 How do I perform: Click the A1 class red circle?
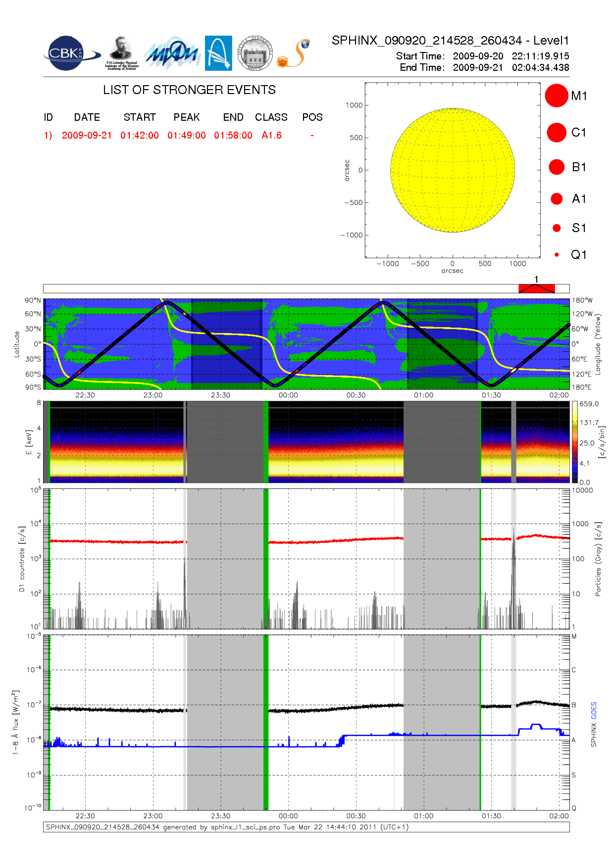556,199
